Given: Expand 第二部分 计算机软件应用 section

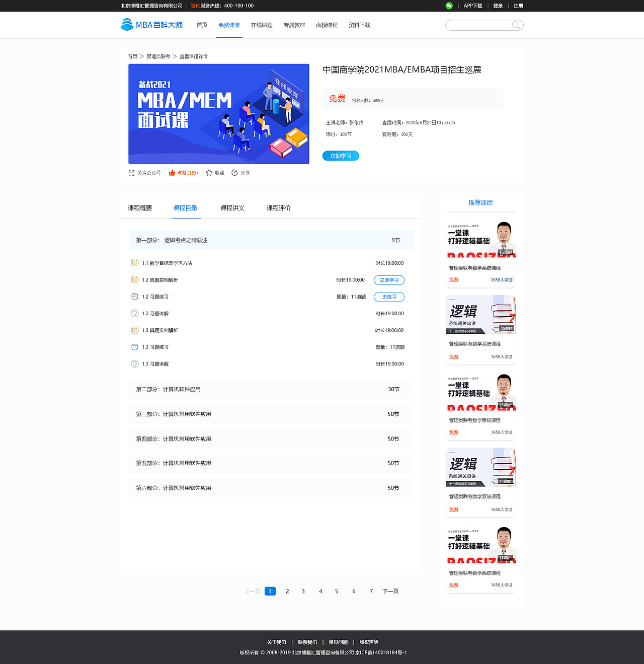Looking at the screenshot, I should [271, 389].
